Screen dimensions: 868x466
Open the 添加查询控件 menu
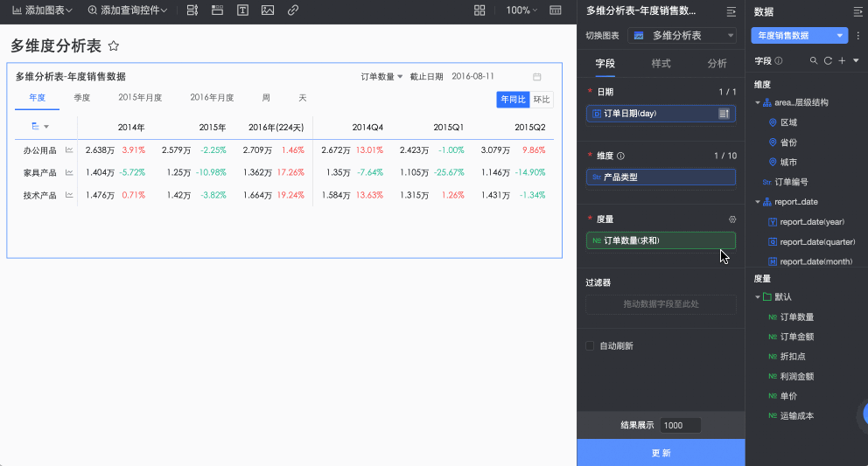(x=128, y=10)
